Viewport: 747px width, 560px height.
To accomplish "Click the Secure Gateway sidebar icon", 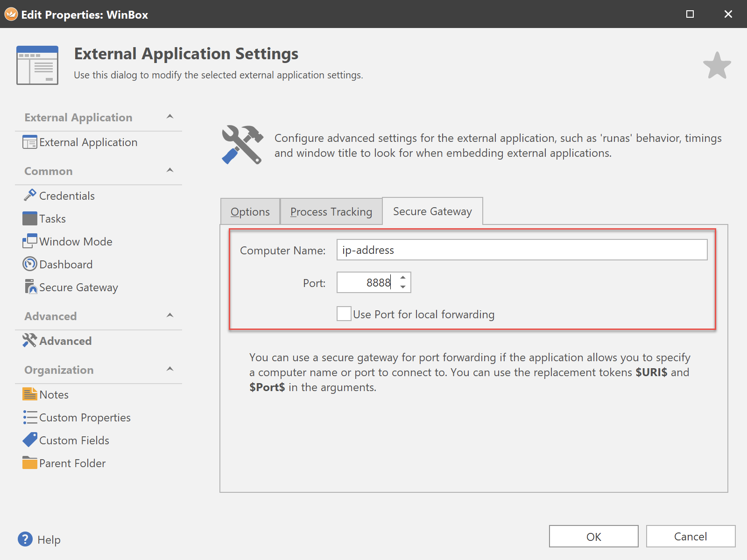I will click(30, 287).
